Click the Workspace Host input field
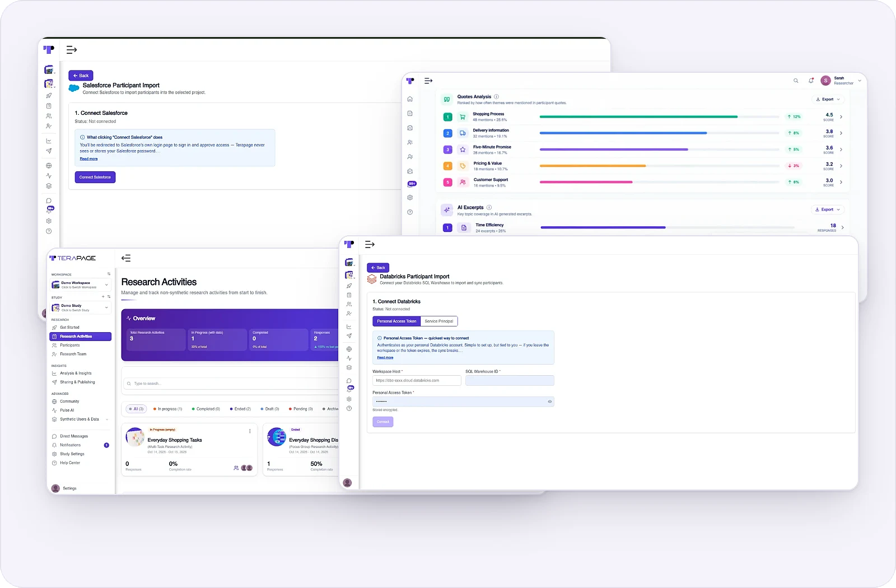The height and width of the screenshot is (588, 896). pyautogui.click(x=417, y=380)
